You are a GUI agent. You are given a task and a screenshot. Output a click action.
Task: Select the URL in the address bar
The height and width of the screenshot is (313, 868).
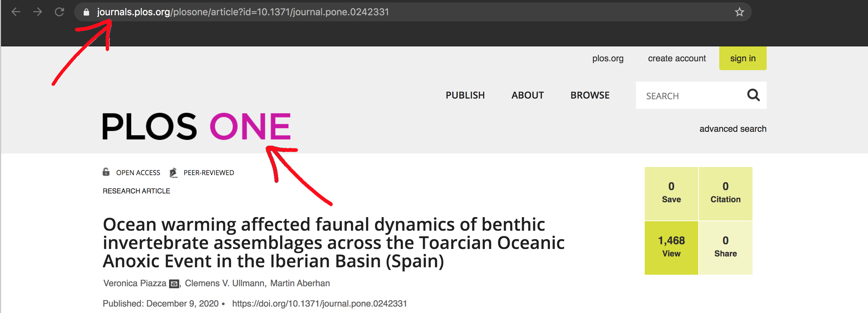point(243,12)
